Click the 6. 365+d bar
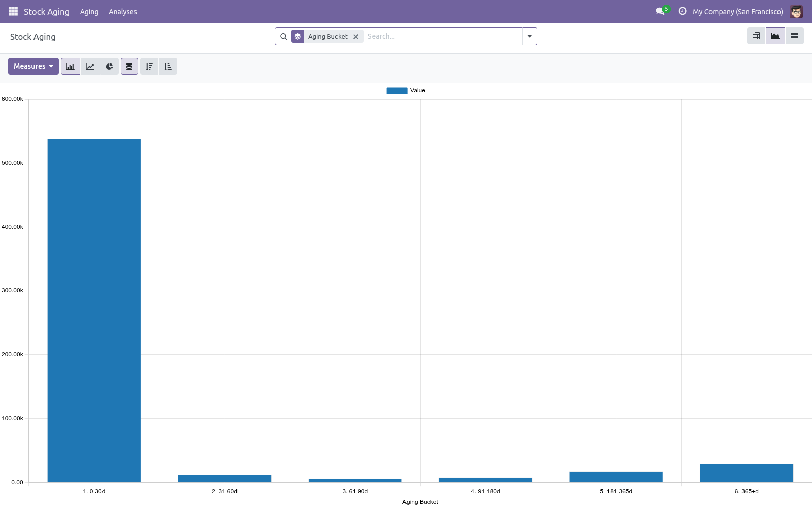 tap(747, 473)
